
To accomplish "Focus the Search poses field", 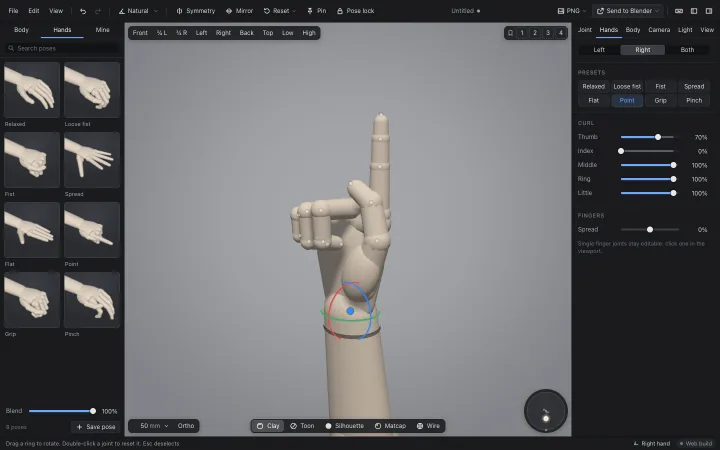I will 62,48.
